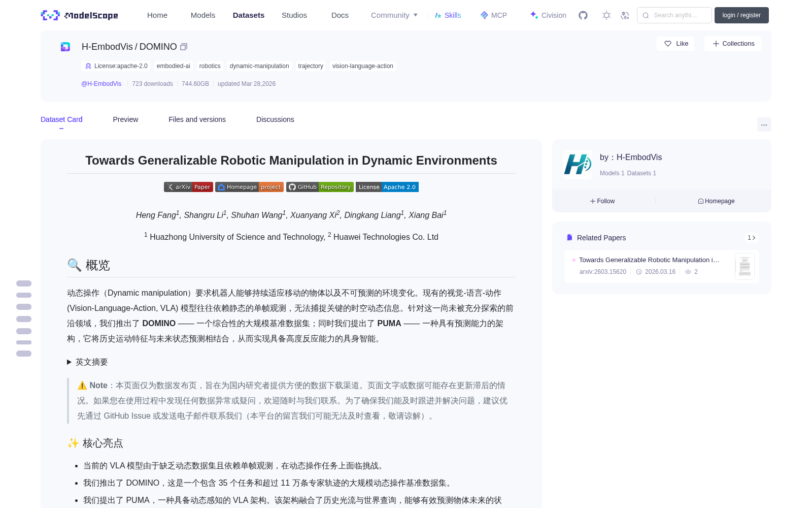Screen dimensions: 812x508
Task: Click the first outline marker on left sidebar
Action: click(24, 283)
